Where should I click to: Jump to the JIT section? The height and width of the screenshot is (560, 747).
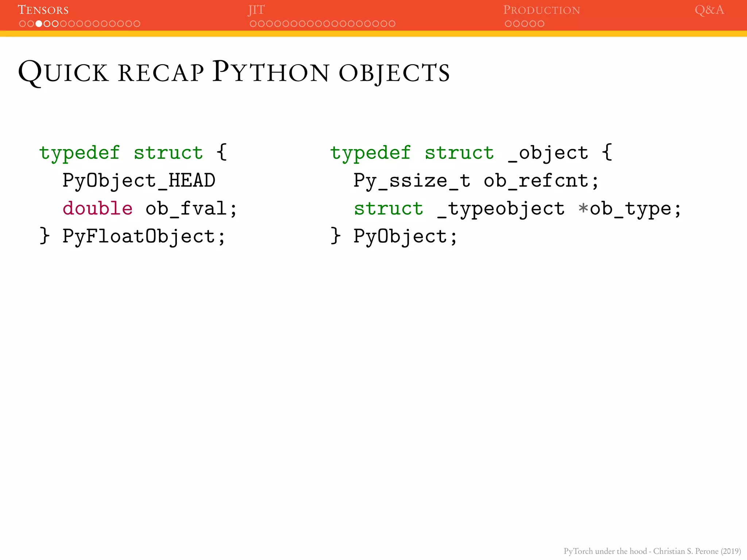point(256,10)
